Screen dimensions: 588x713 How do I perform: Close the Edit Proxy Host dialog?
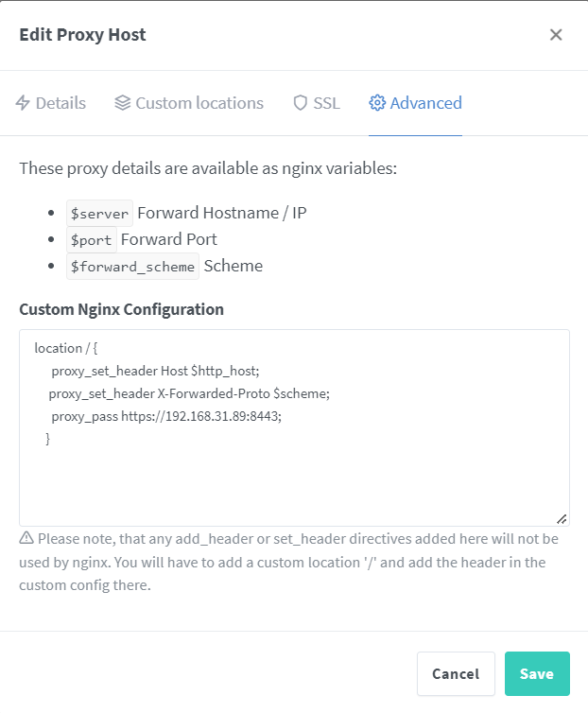(x=556, y=35)
